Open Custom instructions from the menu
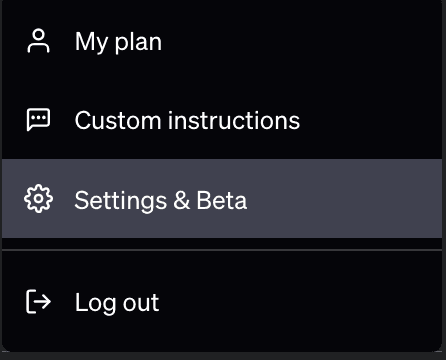 tap(222, 120)
